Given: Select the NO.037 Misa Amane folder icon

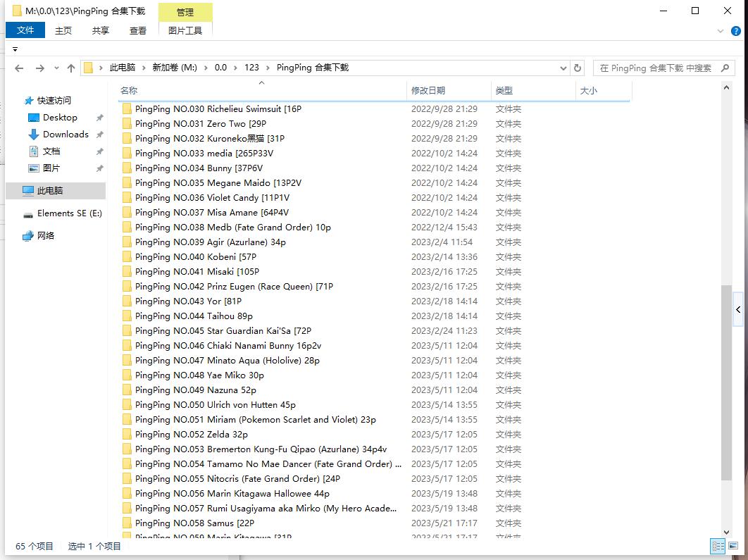Looking at the screenshot, I should (126, 212).
